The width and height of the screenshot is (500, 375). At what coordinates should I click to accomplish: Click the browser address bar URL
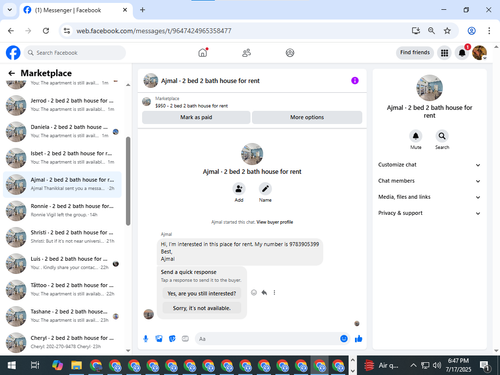tap(154, 31)
